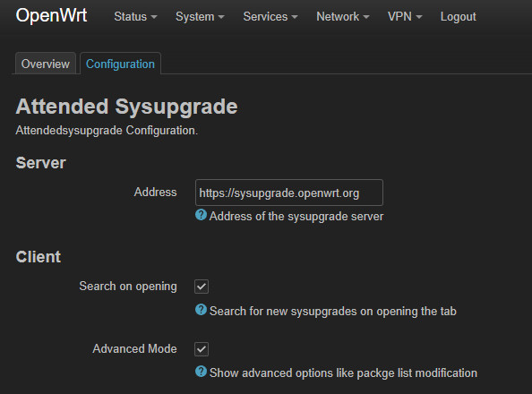Click help icon under Search on opening
The image size is (532, 394).
[201, 310]
